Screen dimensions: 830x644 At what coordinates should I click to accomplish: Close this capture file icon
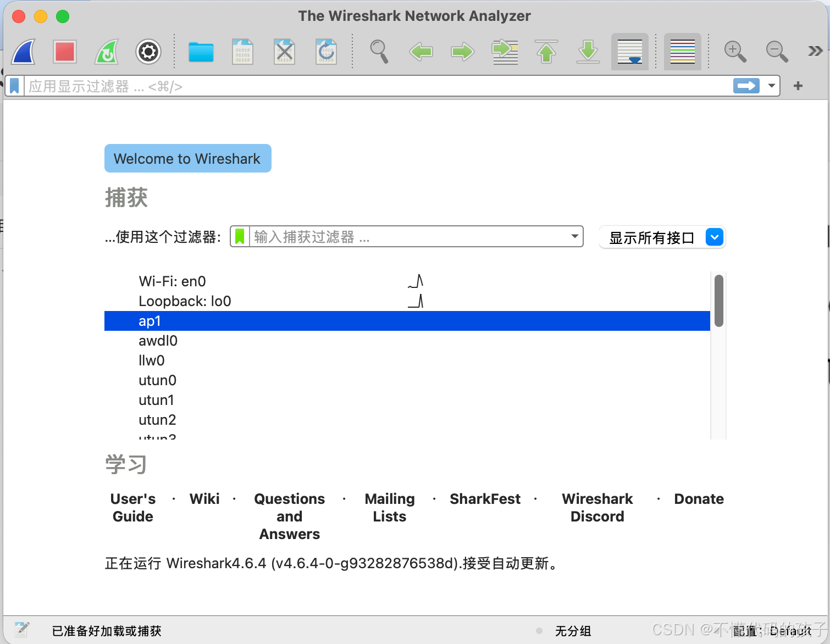coord(284,52)
